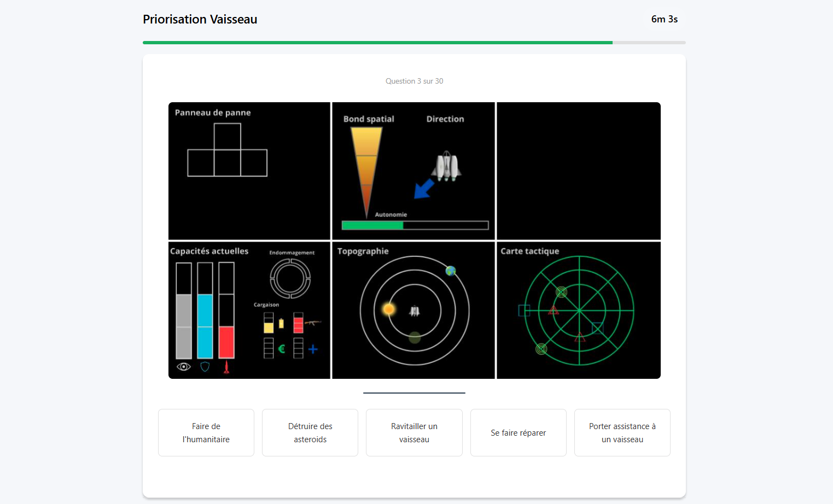This screenshot has width=833, height=504.
Task: Choose 'Faire de l'humanitaire' answer
Action: 206,432
